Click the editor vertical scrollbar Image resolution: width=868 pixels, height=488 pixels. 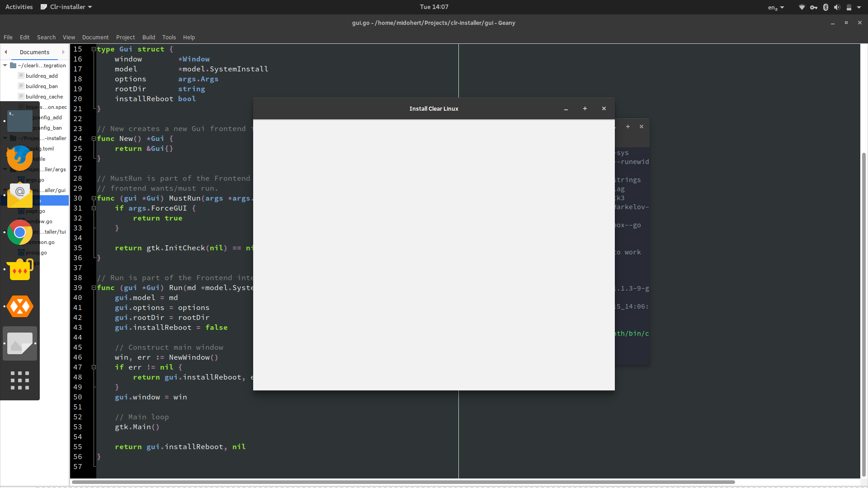coord(864,314)
